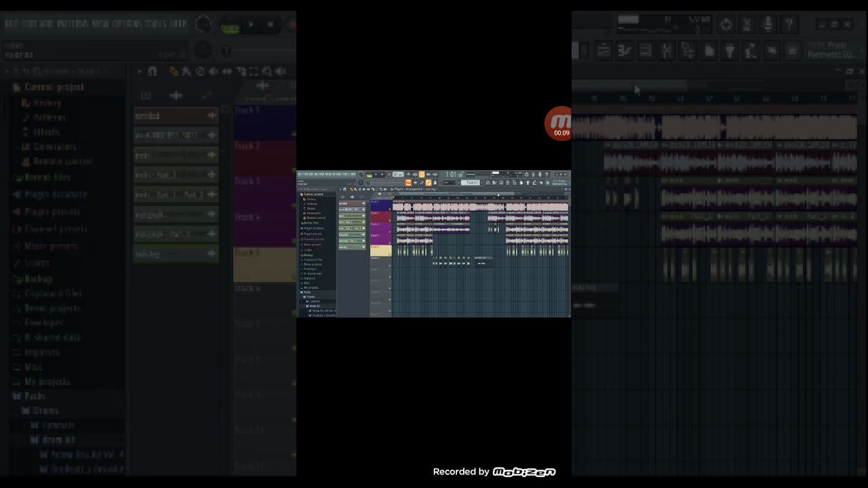This screenshot has height=488, width=868.
Task: Open the Piano roll view icon
Action: coord(494,182)
